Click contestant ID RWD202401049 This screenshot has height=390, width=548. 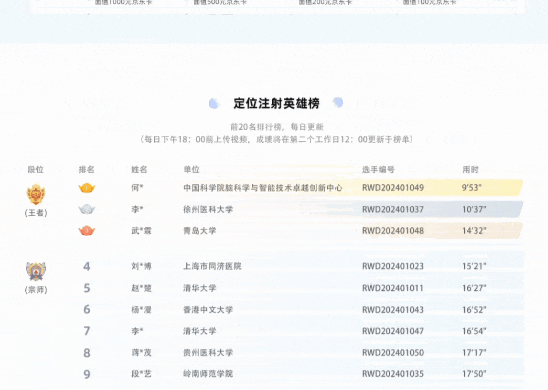tap(393, 188)
